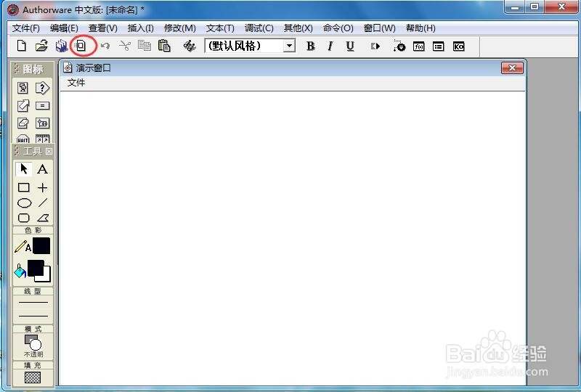581x392 pixels.
Task: Open the 插入(I) menu
Action: point(140,28)
